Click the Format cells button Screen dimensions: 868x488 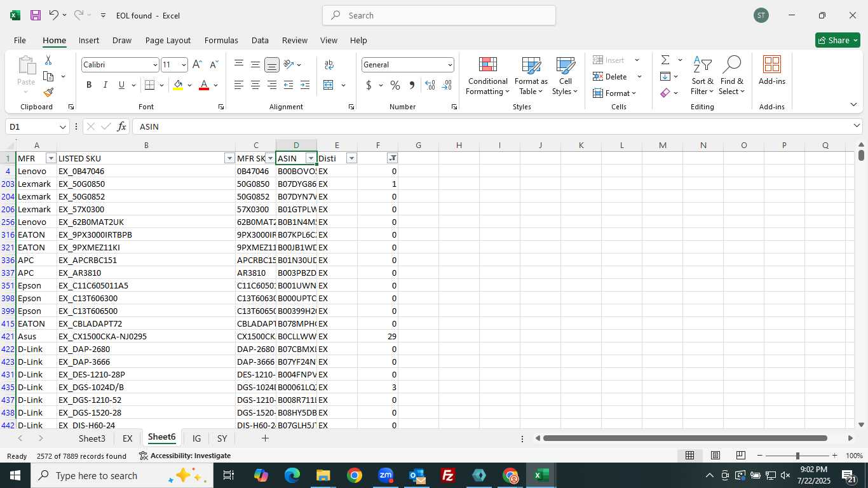click(x=614, y=93)
